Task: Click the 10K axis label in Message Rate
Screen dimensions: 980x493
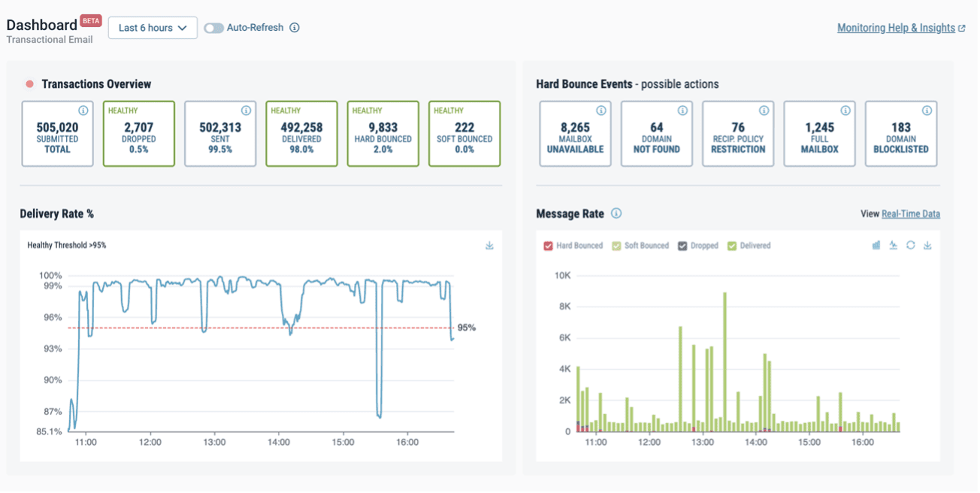Action: 562,275
